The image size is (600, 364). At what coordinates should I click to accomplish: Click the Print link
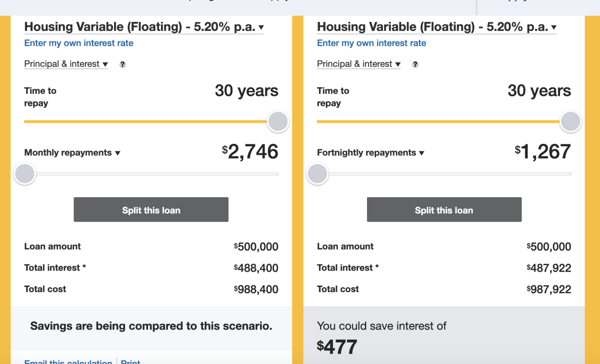point(130,362)
